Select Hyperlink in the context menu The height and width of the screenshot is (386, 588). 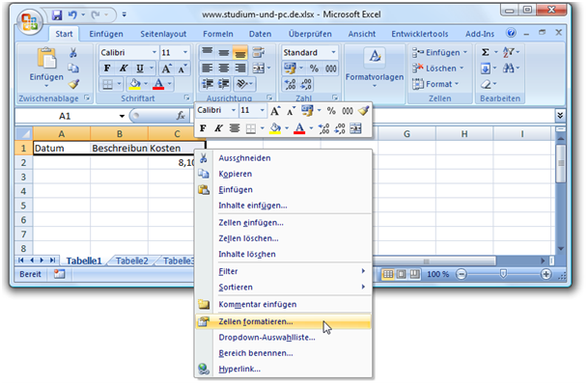pos(284,370)
